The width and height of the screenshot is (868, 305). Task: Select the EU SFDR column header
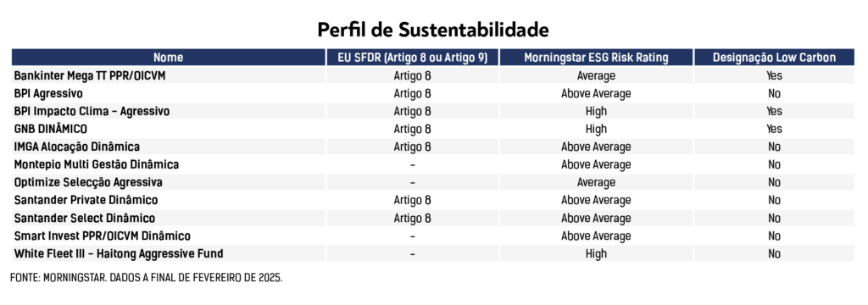click(x=413, y=58)
